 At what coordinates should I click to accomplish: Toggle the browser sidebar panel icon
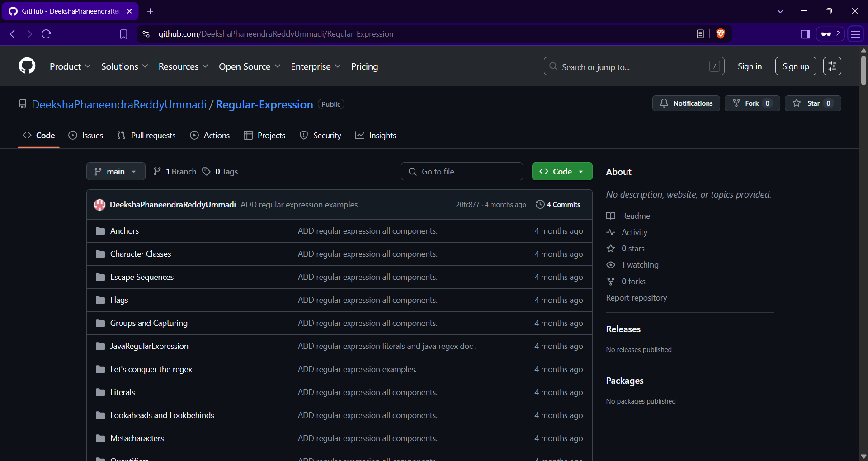pyautogui.click(x=805, y=34)
